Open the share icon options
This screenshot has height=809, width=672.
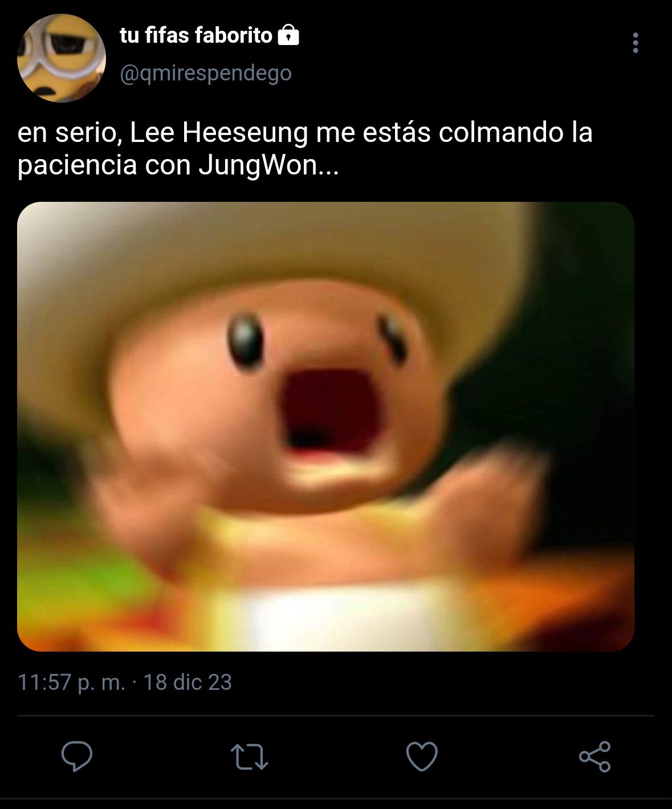[x=594, y=757]
